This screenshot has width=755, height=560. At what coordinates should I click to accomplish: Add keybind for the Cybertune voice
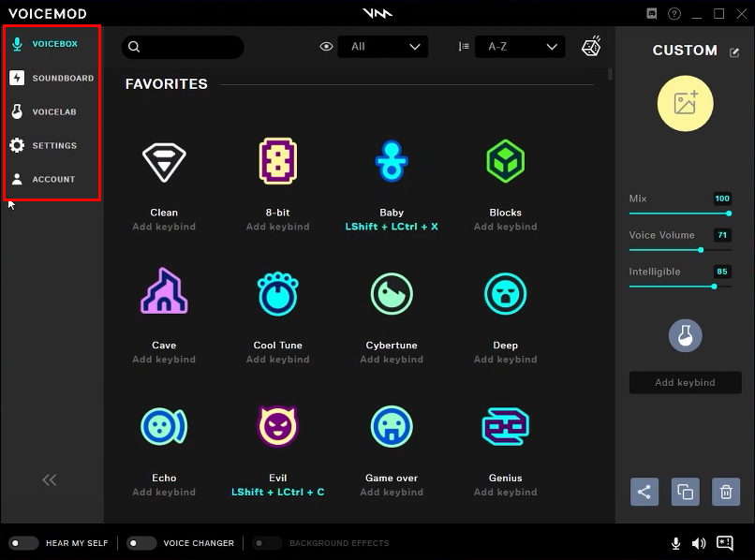click(x=392, y=360)
